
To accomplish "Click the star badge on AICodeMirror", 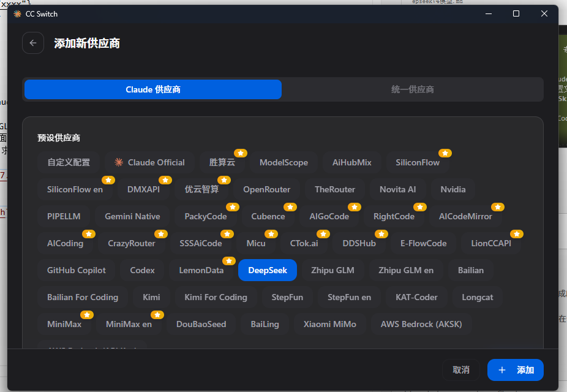I will [498, 207].
